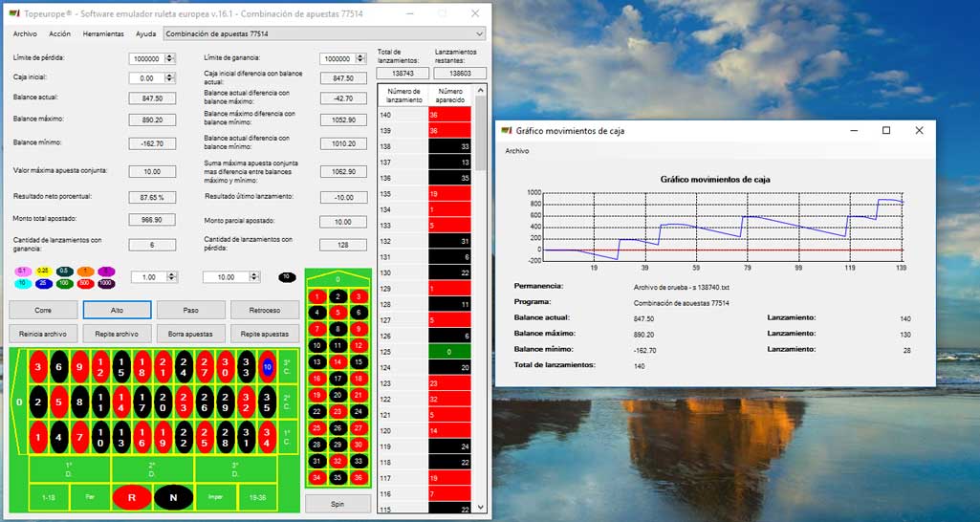Choose the red 500 chip

(x=85, y=283)
